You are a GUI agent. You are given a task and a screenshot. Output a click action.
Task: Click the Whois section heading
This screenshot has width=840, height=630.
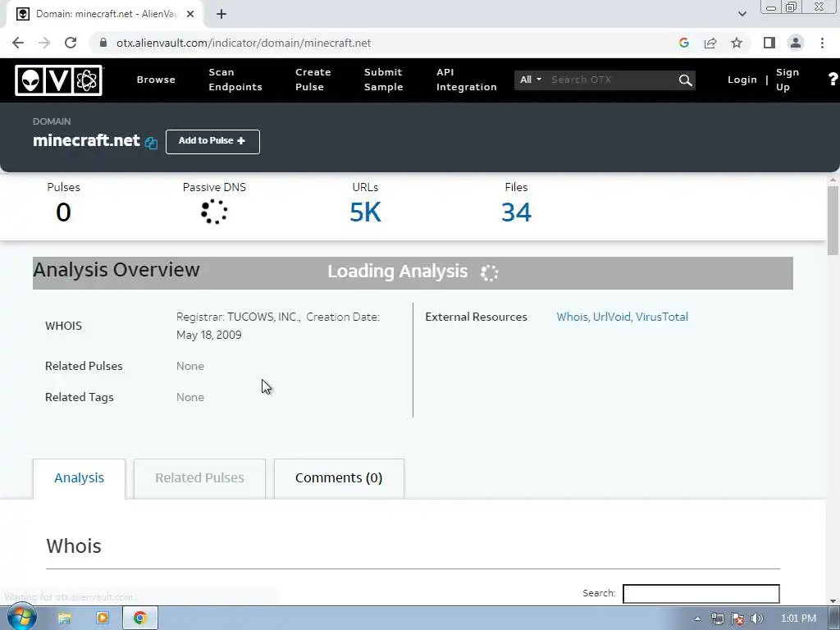click(x=73, y=546)
